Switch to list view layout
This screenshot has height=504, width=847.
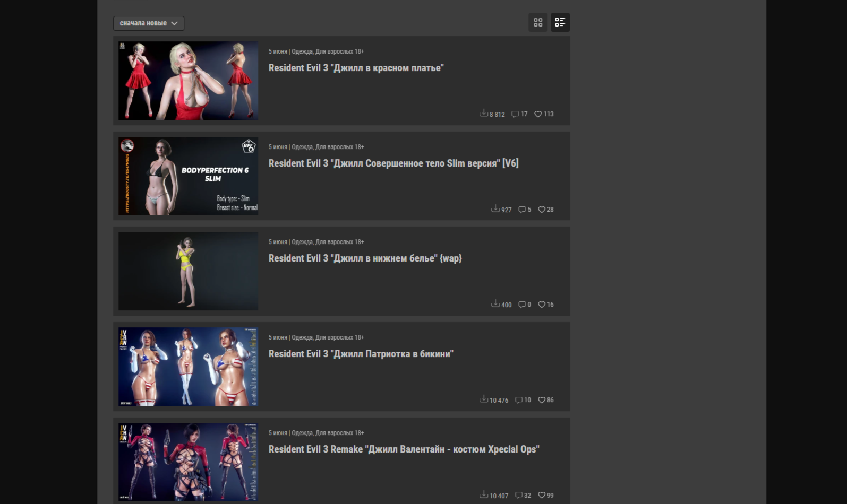[x=560, y=22]
